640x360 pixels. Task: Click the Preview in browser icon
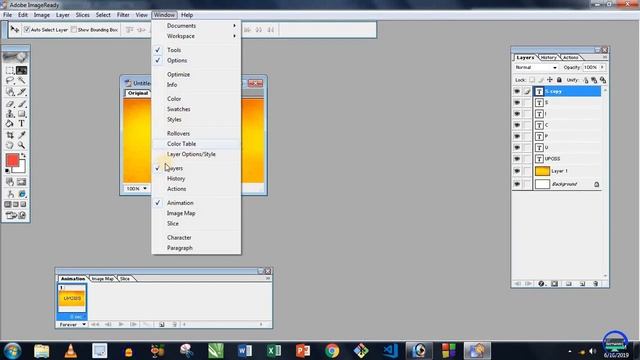coord(22,194)
